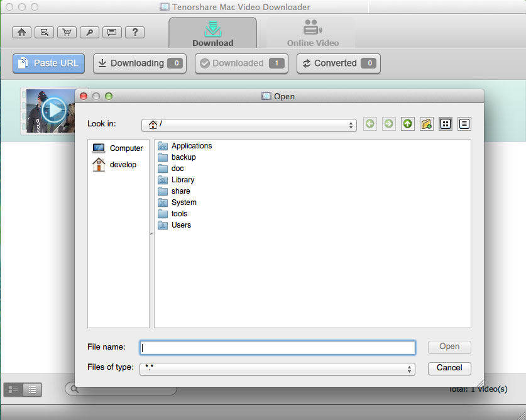
Task: Click the question mark help icon
Action: pos(135,32)
